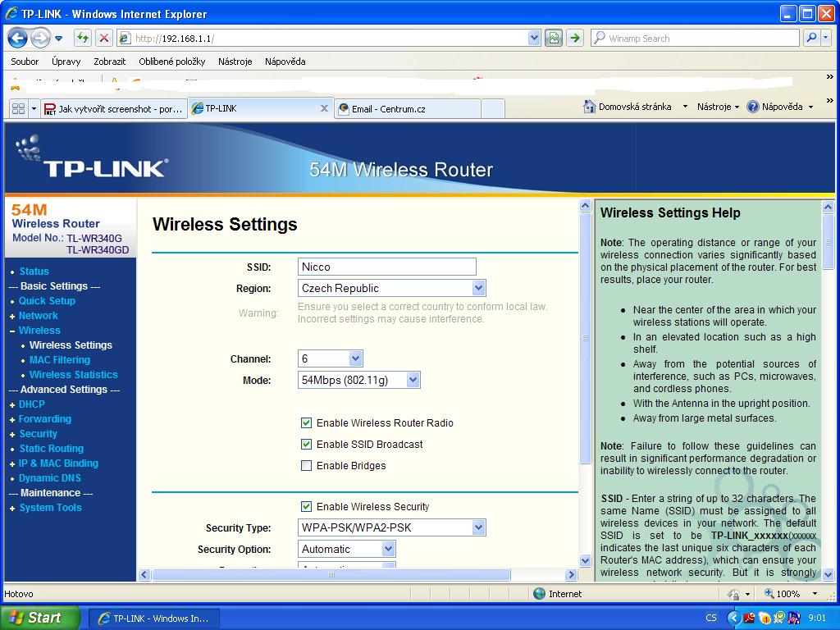Open the Mode dropdown showing 54Mbps (802.11g)
840x630 pixels.
click(359, 380)
